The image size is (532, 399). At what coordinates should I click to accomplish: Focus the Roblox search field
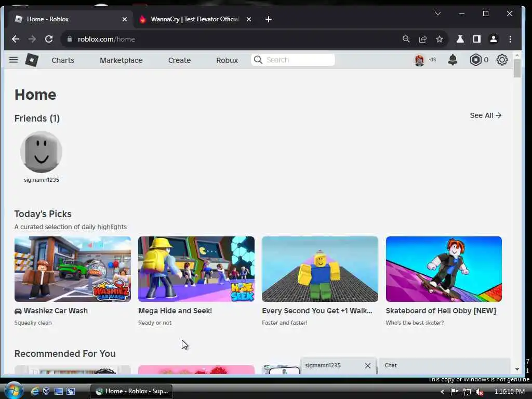pyautogui.click(x=293, y=60)
